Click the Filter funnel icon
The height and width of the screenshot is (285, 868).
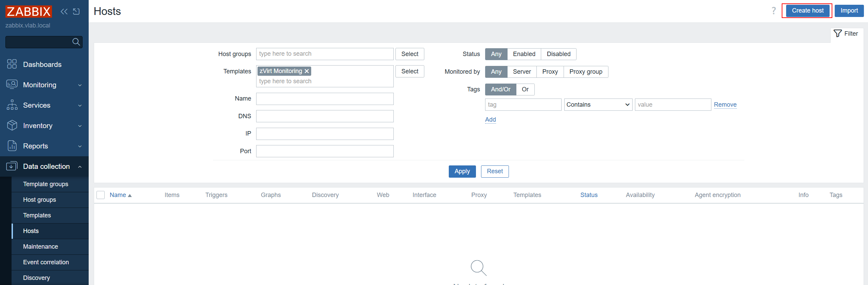(838, 33)
